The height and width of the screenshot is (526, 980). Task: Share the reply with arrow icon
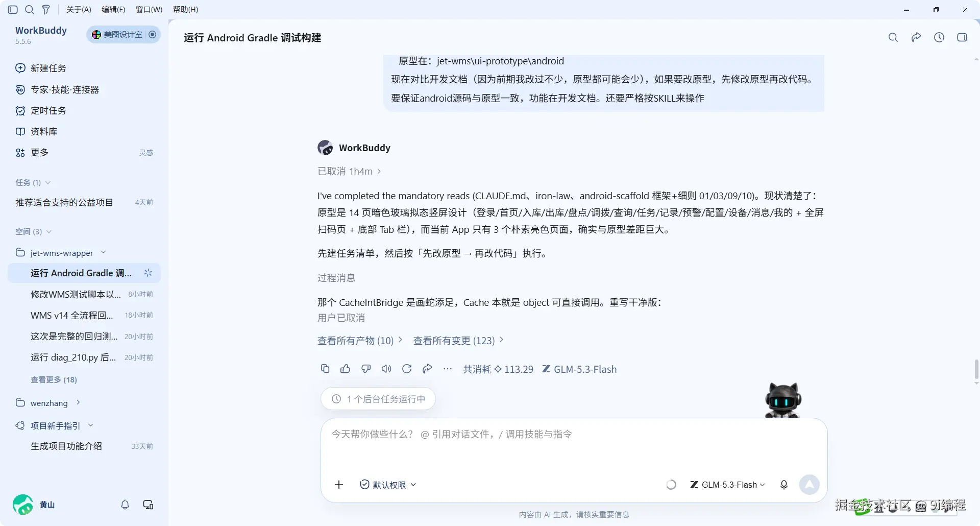pos(427,369)
